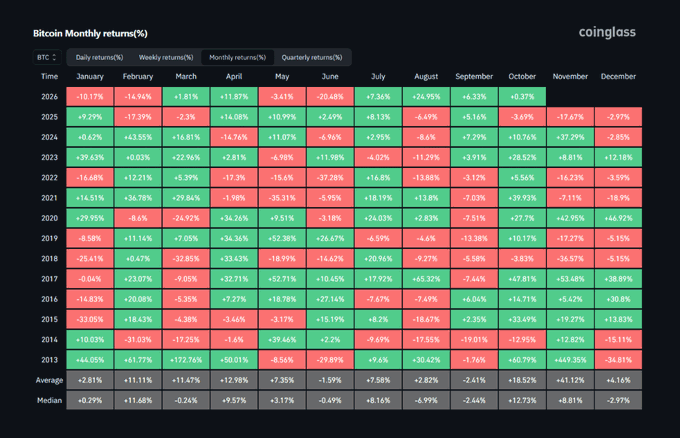
Task: Click the September column header
Action: coord(474,76)
